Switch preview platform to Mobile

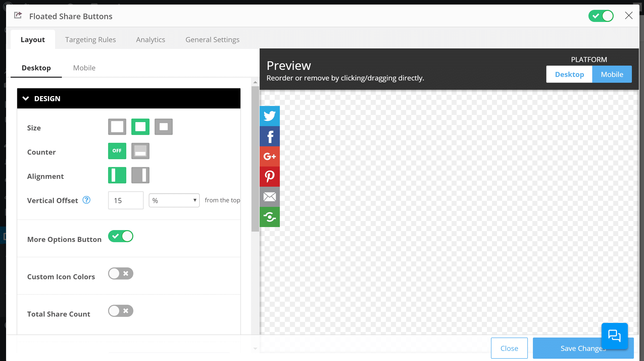pos(612,74)
